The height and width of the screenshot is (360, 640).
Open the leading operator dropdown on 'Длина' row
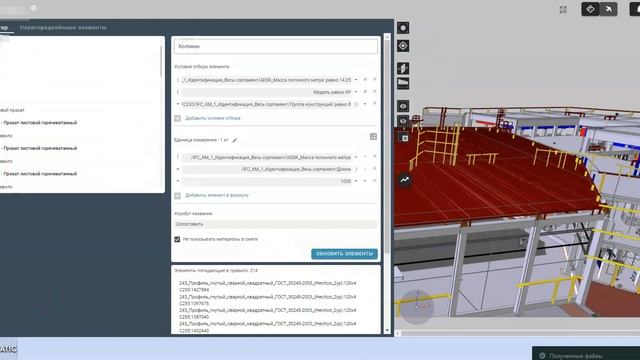coord(178,169)
